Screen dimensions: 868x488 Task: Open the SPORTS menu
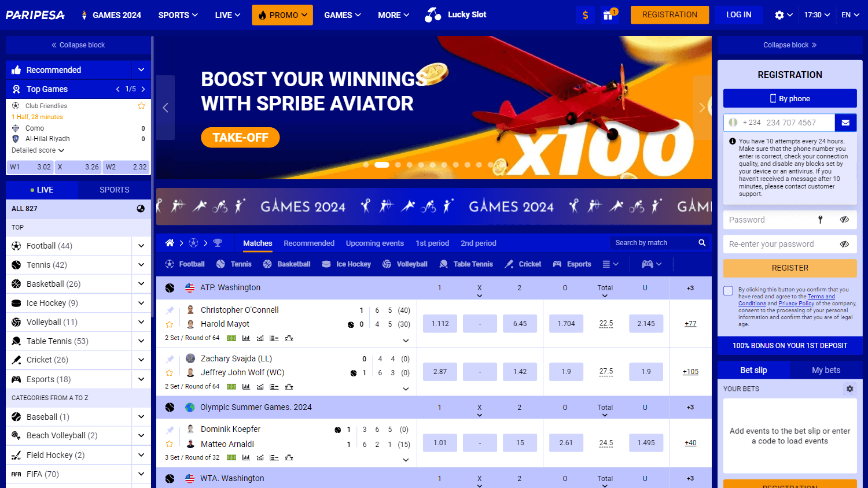(178, 15)
